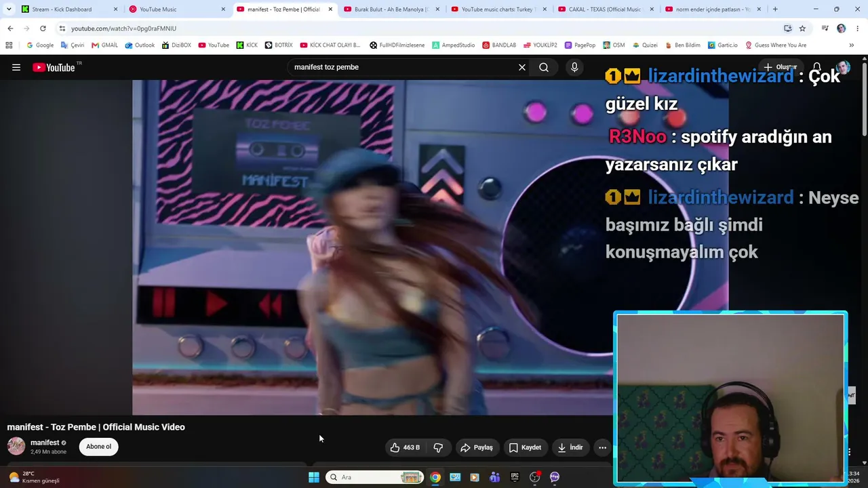Switch to the norm ender içinde patlasın tab
Image resolution: width=868 pixels, height=488 pixels.
[713, 9]
